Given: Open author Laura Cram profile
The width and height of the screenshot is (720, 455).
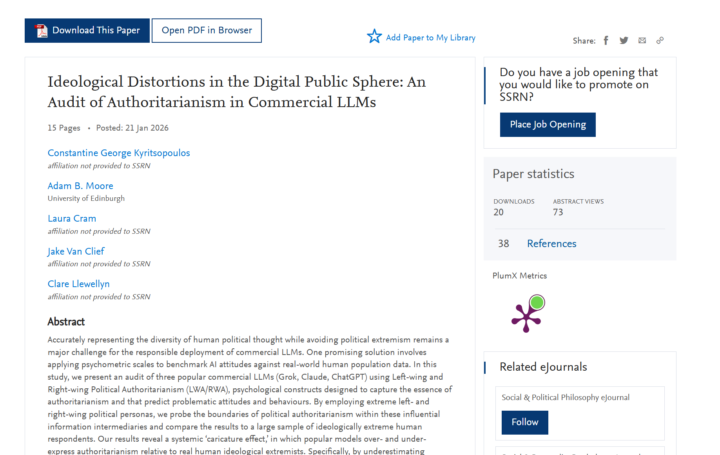Looking at the screenshot, I should pyautogui.click(x=72, y=219).
